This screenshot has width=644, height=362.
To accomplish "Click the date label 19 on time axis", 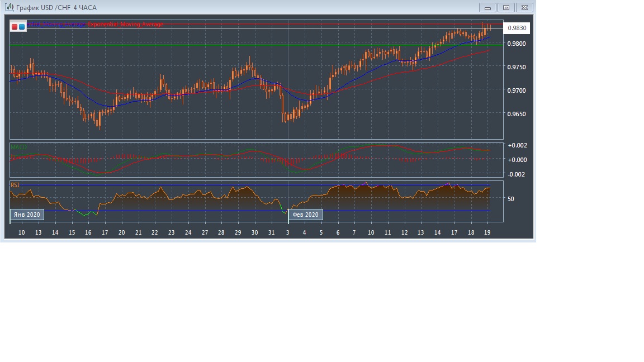I will 487,233.
